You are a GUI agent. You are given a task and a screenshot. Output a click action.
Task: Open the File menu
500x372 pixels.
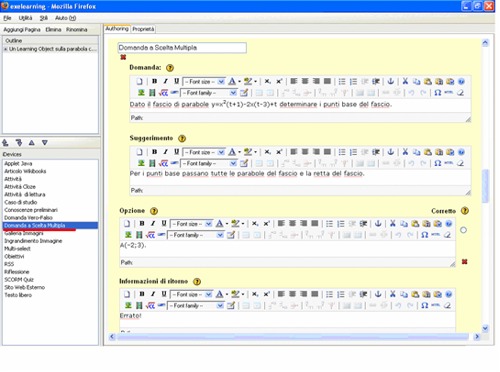point(7,18)
